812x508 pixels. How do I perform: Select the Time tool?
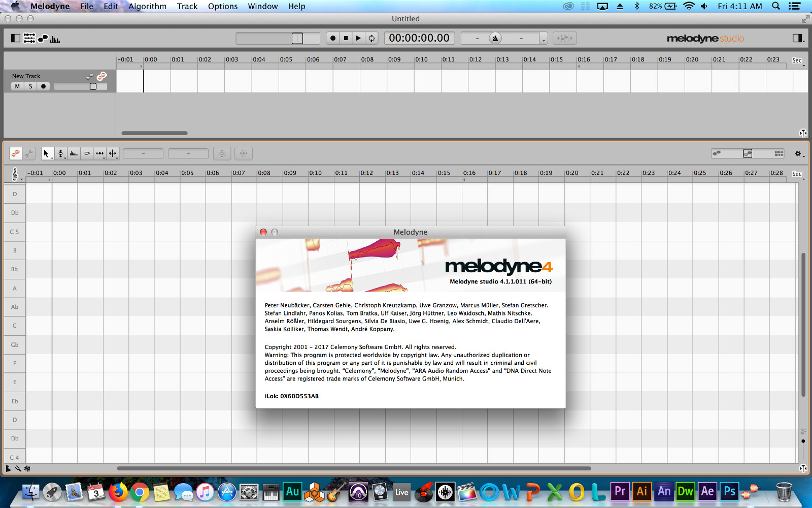100,153
